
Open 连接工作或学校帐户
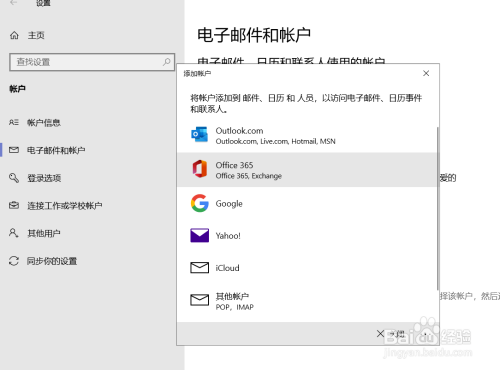pyautogui.click(x=65, y=206)
